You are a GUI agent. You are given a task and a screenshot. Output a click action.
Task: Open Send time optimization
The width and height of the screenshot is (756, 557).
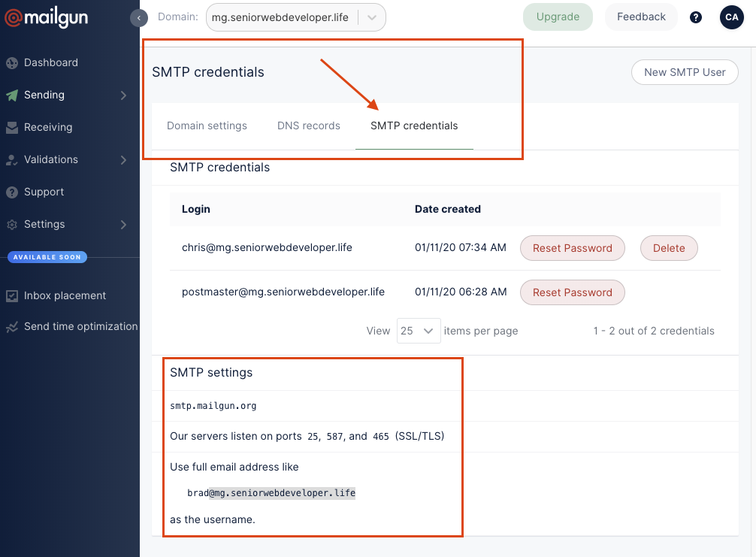(x=81, y=326)
